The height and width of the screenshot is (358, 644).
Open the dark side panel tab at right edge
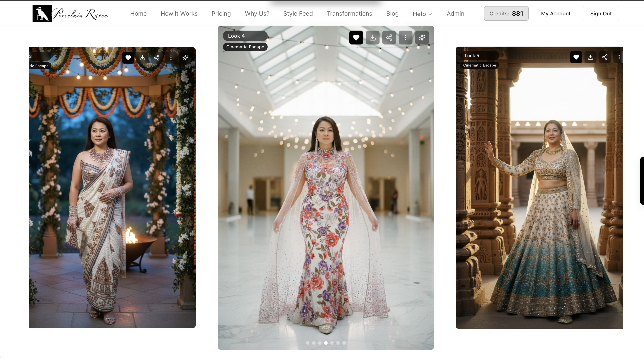642,181
